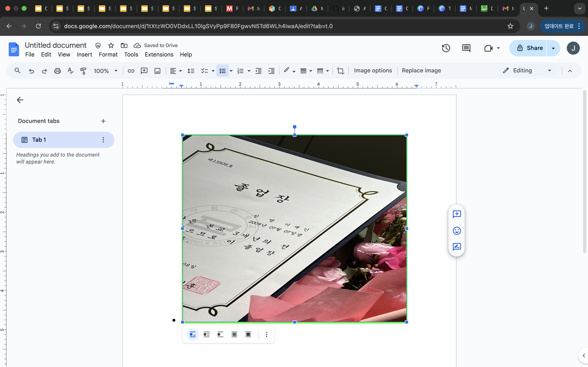Toggle the bulleted list button
This screenshot has width=588, height=367.
tap(222, 71)
